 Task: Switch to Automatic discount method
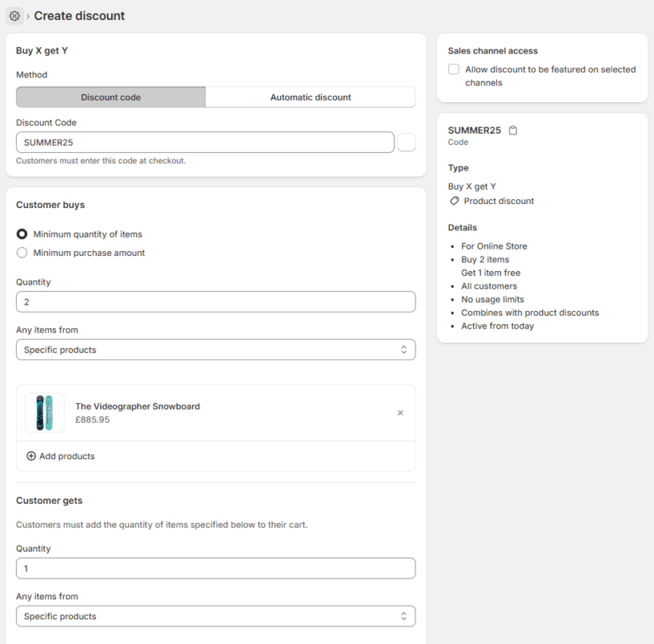[x=310, y=97]
